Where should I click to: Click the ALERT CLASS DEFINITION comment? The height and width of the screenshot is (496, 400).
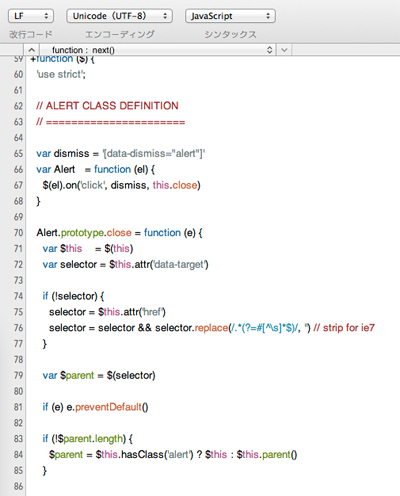click(x=107, y=106)
